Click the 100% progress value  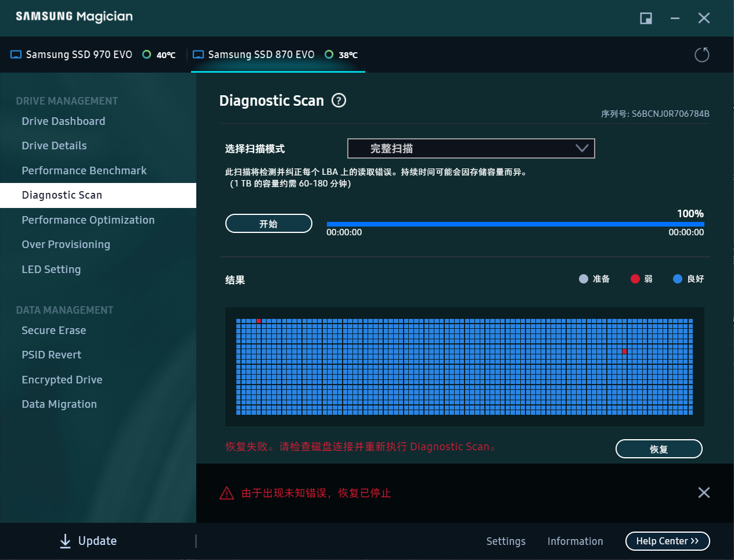[690, 214]
